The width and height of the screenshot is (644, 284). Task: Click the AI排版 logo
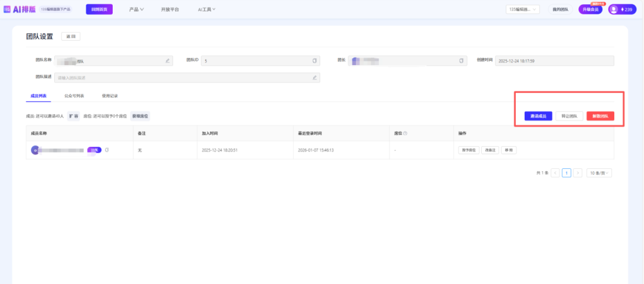(20, 9)
